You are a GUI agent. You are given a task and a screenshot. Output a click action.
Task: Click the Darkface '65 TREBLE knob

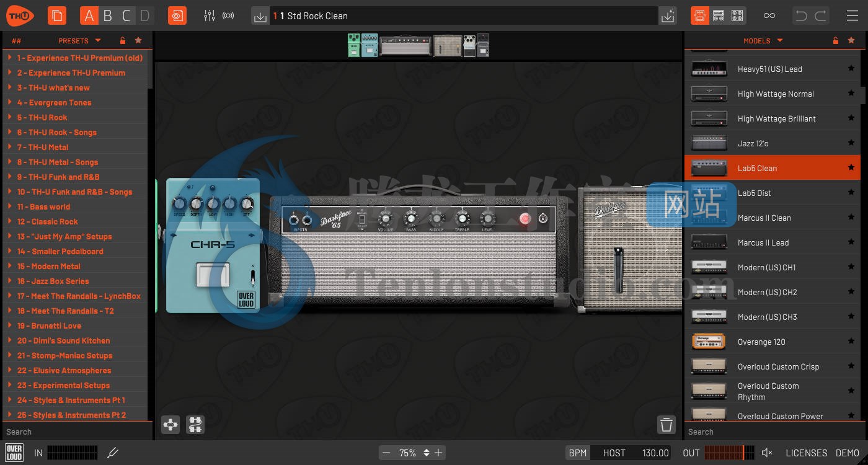[463, 218]
